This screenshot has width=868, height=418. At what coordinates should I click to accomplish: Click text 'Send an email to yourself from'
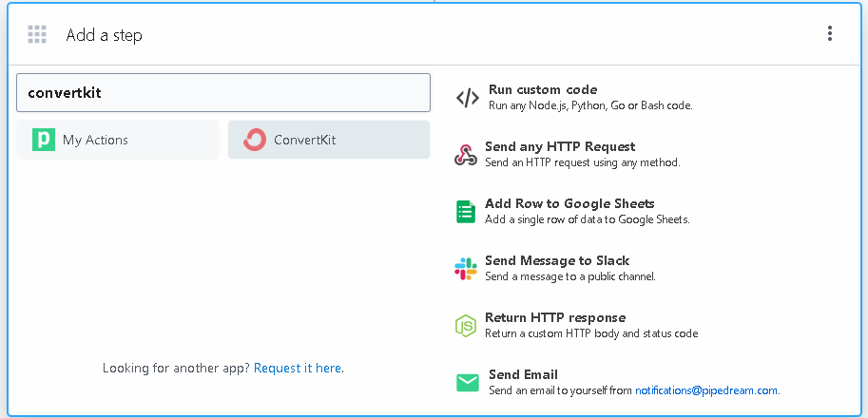click(560, 390)
